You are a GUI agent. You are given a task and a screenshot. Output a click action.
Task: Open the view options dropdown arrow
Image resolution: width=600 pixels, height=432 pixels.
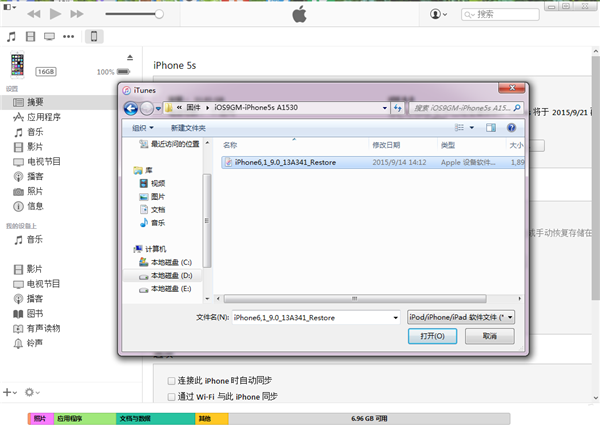(472, 128)
